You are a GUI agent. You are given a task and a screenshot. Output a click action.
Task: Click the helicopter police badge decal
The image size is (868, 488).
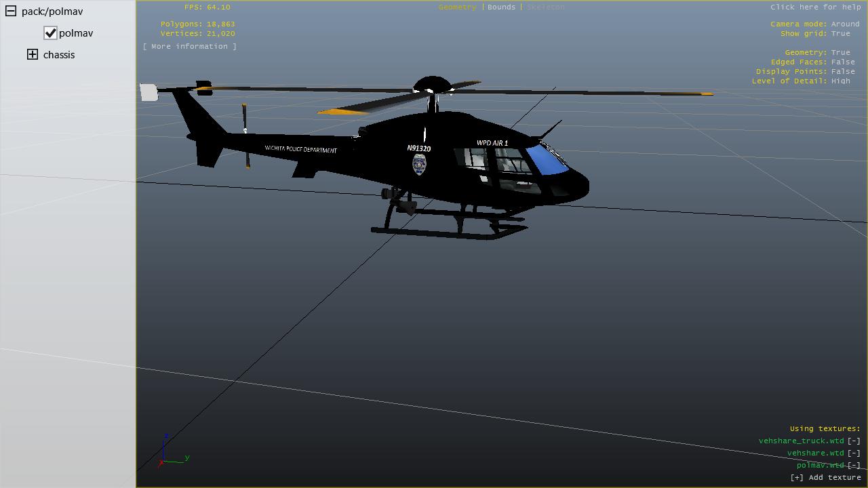point(419,165)
